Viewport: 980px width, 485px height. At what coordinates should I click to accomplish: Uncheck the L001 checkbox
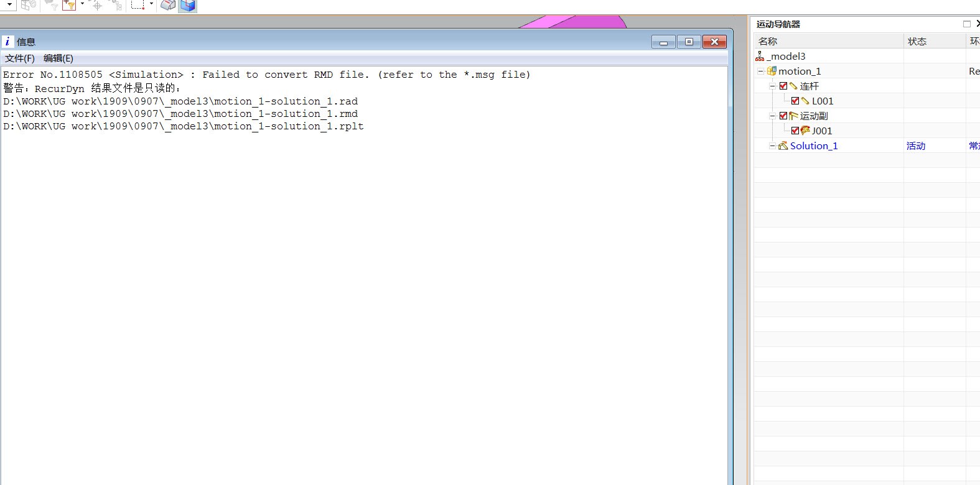tap(795, 101)
